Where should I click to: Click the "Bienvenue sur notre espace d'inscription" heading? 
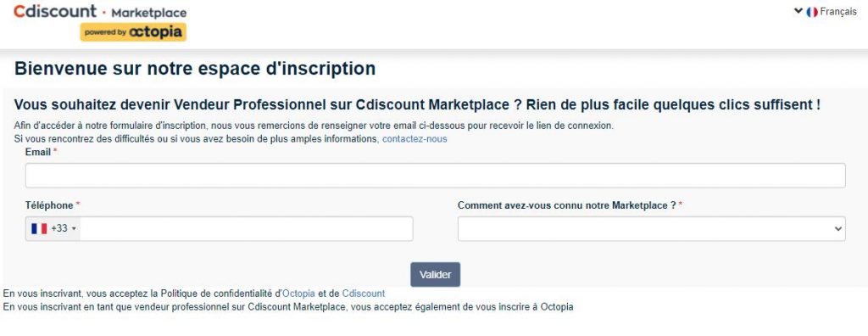coord(195,69)
